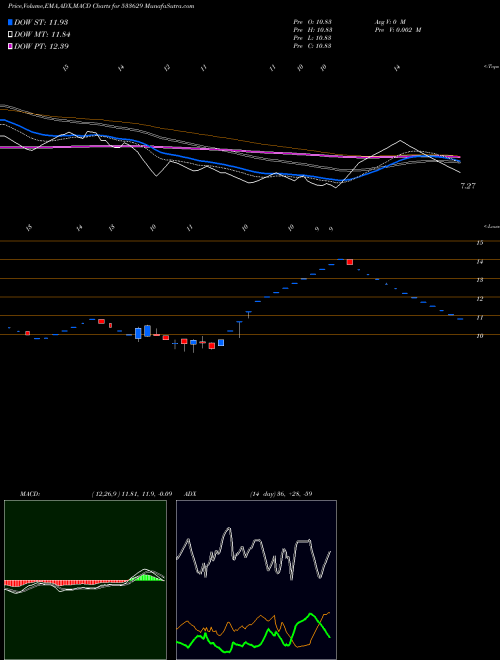Click the '<Tops' label at the right edge
500x660 pixels.
point(491,67)
